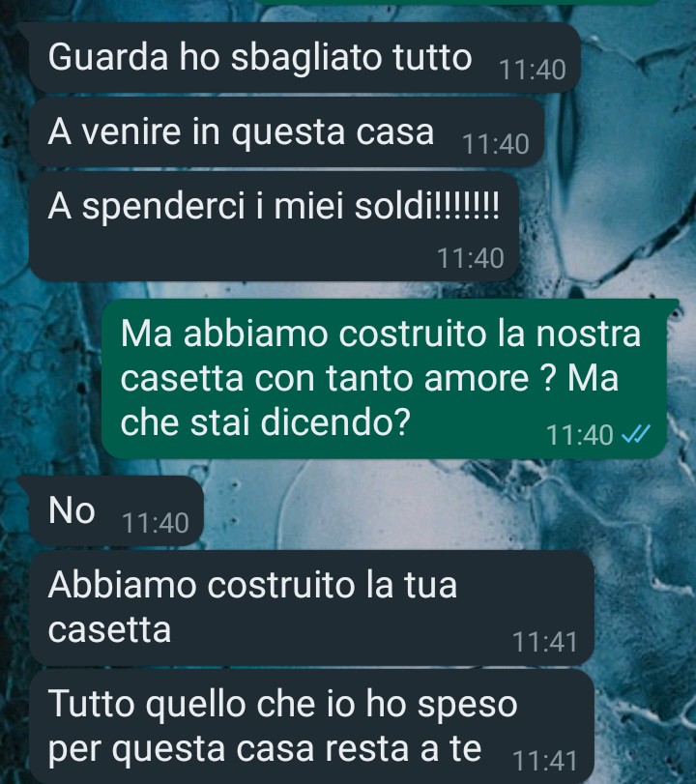Tap 11:41 timestamp on 'la tua casetta' message
The width and height of the screenshot is (696, 784).
(x=544, y=642)
